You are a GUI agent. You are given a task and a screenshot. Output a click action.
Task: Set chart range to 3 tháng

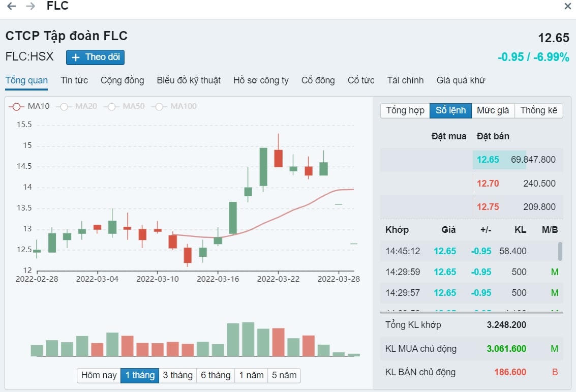178,375
